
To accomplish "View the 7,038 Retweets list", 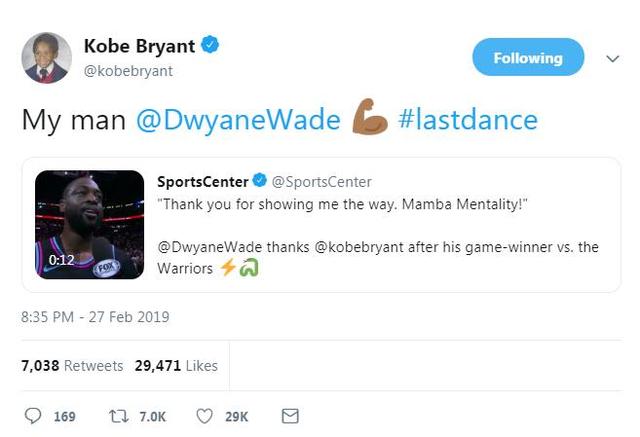I will click(72, 366).
